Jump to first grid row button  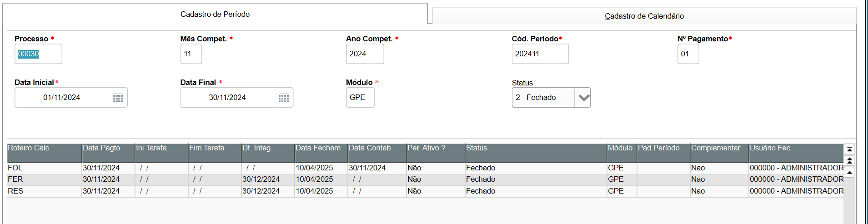click(849, 149)
